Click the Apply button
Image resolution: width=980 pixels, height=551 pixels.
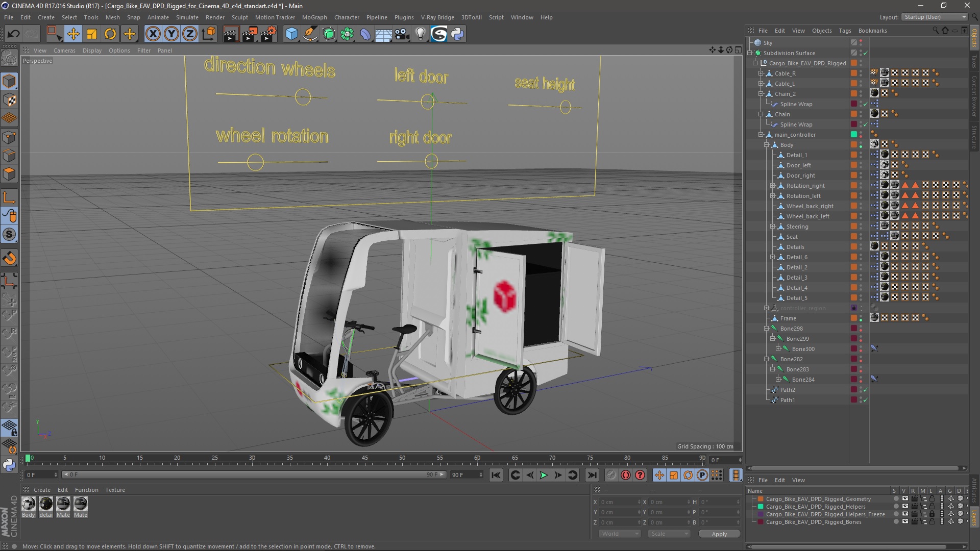point(719,534)
